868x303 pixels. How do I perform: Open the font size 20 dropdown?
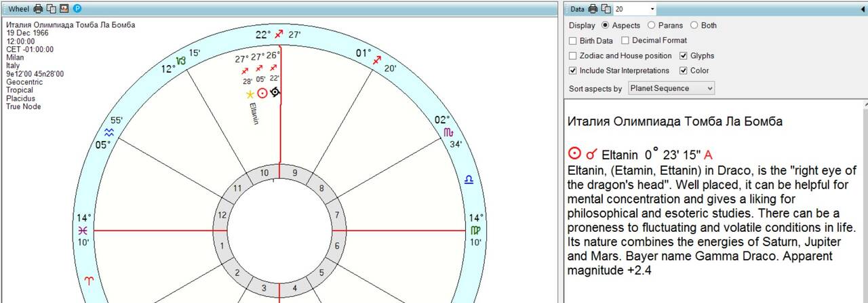click(652, 9)
